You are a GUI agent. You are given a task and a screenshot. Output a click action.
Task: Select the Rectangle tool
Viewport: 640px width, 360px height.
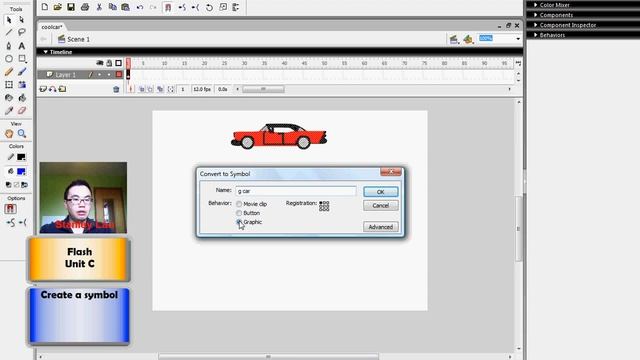pos(22,59)
